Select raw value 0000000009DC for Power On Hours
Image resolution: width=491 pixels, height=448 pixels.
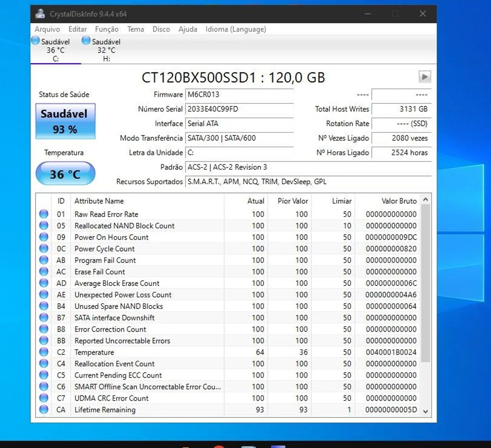pyautogui.click(x=391, y=237)
